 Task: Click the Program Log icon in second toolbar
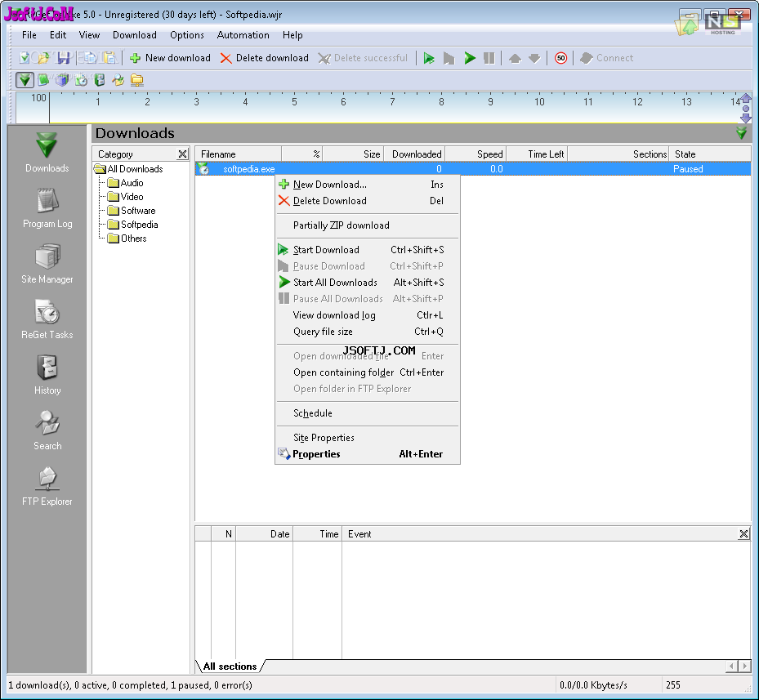tap(43, 80)
